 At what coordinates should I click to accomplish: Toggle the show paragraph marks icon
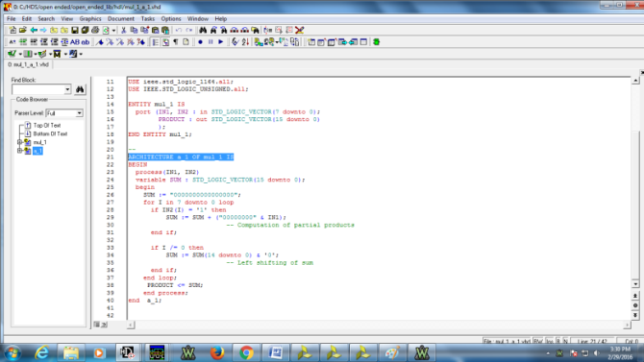[x=176, y=42]
